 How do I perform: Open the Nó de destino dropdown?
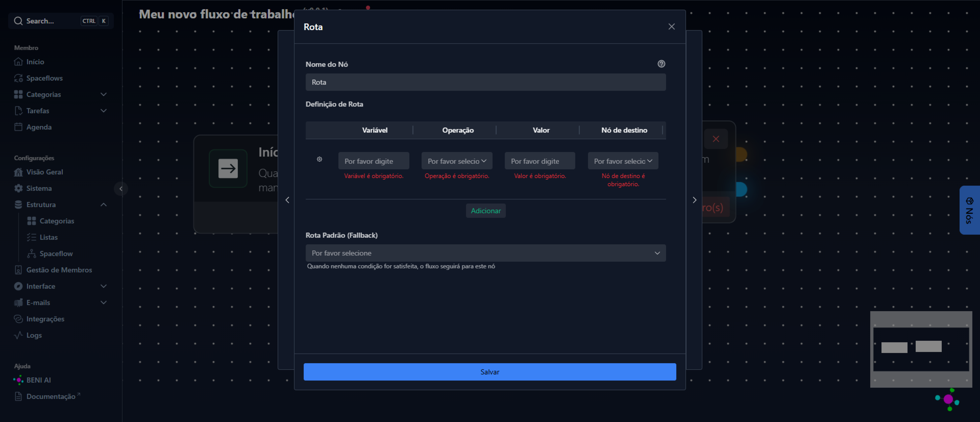623,161
